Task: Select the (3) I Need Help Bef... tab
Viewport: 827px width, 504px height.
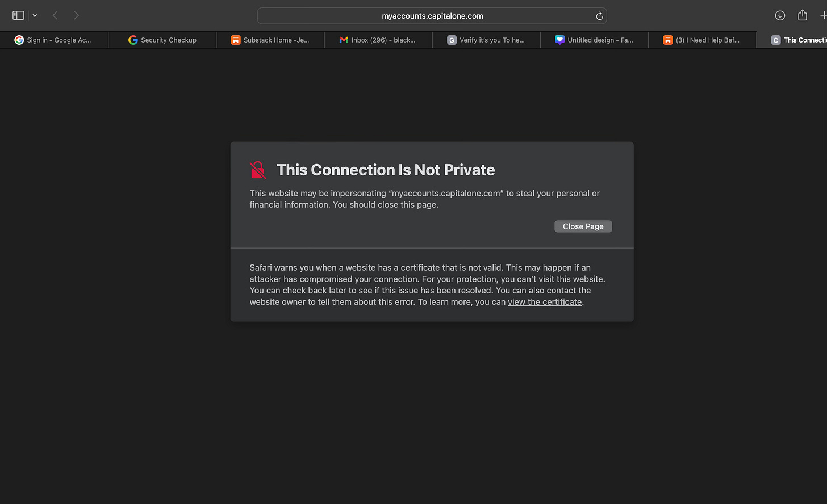Action: pos(702,40)
